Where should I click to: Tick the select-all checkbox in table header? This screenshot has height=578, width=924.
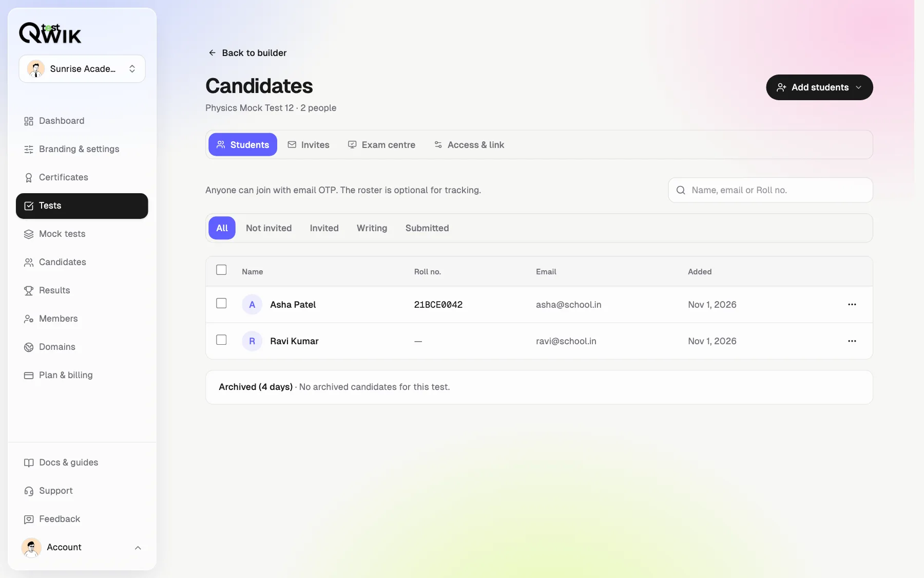tap(221, 270)
